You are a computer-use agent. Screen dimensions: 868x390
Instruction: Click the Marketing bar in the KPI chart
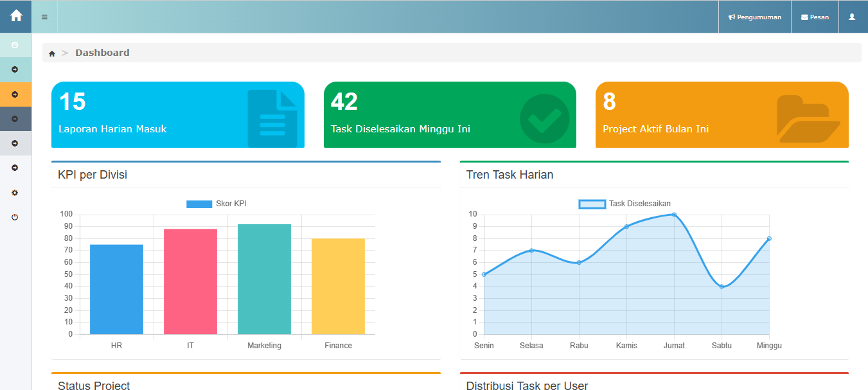coord(264,279)
